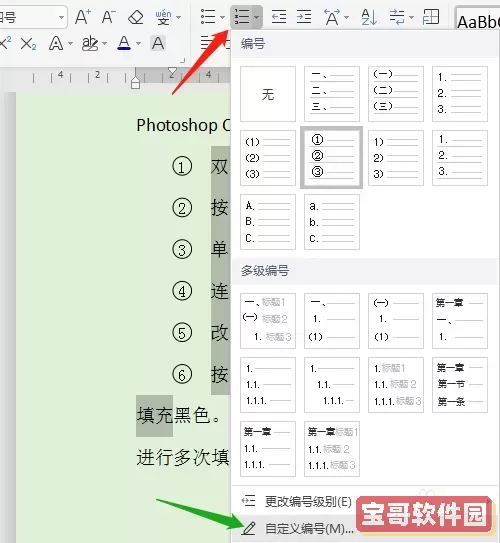
Task: Choose multilevel 第一章标题1 heading style
Action: coord(332,449)
